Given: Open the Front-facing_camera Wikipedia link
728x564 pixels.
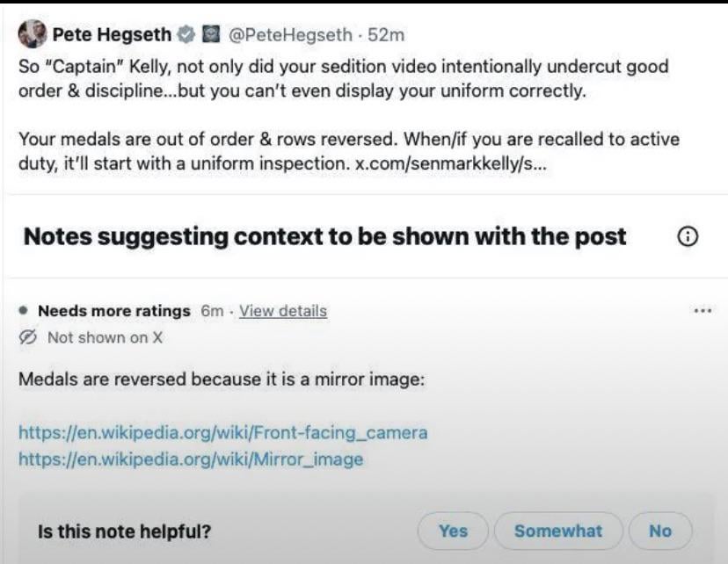Looking at the screenshot, I should click(222, 432).
